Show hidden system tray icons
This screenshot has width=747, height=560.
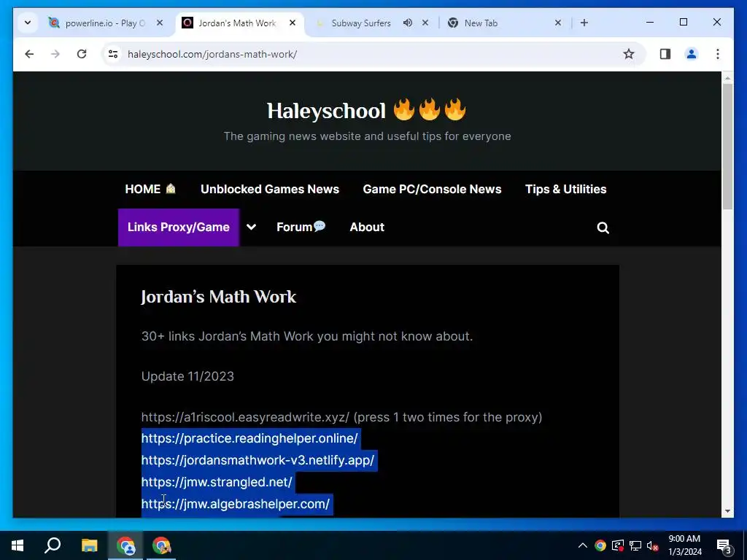tap(582, 545)
